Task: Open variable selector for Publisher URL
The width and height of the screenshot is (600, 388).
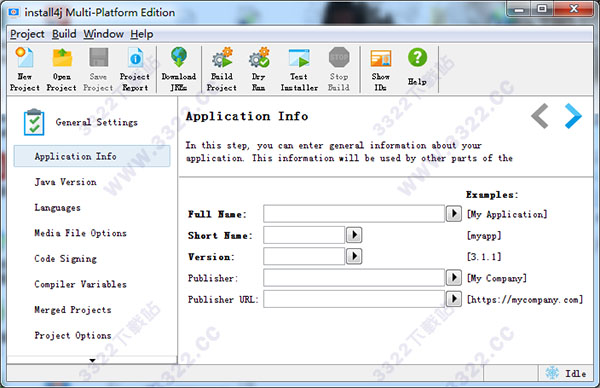Action: [x=454, y=299]
